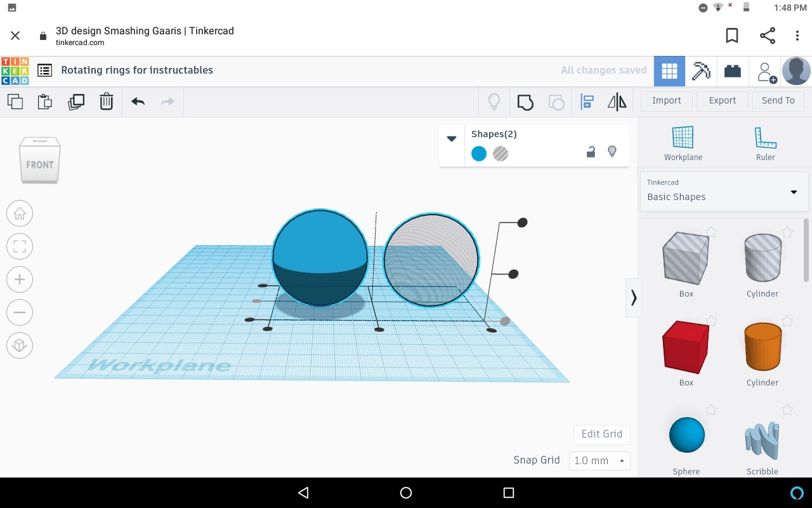
Task: Choose the Solid blue color swatch
Action: point(479,154)
